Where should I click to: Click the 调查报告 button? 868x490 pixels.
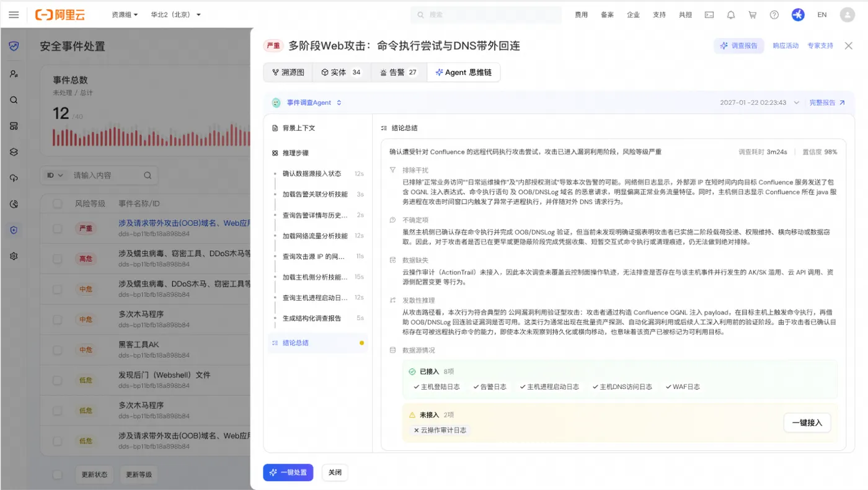(x=738, y=46)
